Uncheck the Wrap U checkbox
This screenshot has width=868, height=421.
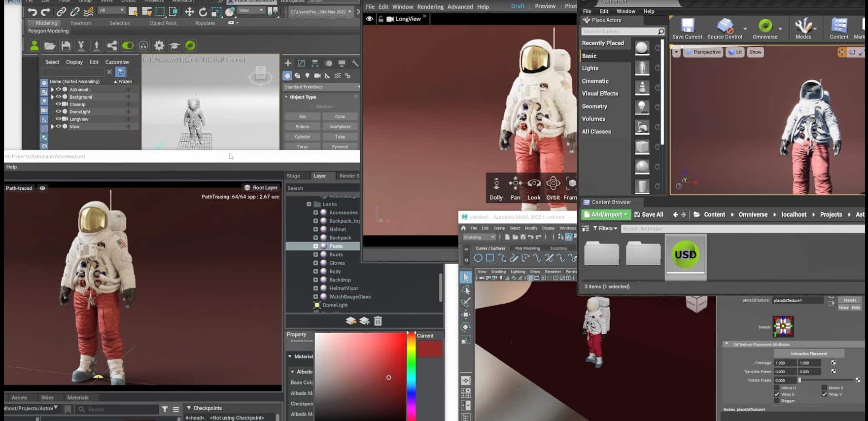777,394
